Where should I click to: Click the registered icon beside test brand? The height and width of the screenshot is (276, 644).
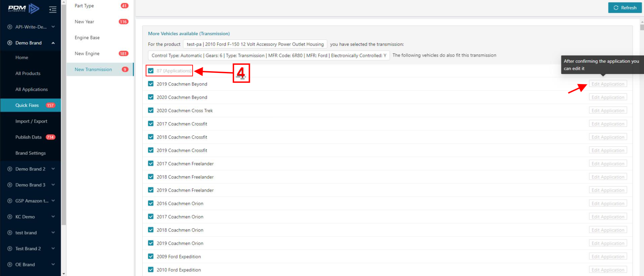(x=10, y=233)
